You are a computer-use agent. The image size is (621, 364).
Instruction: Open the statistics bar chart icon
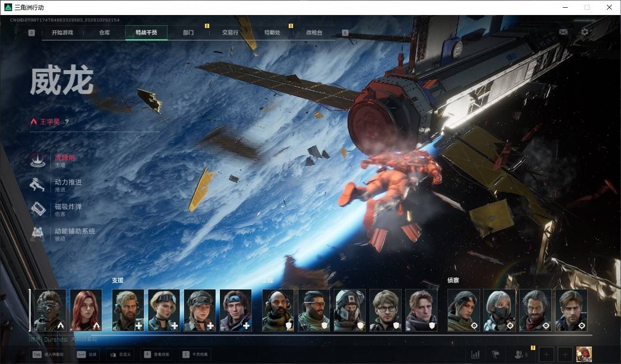pyautogui.click(x=476, y=354)
